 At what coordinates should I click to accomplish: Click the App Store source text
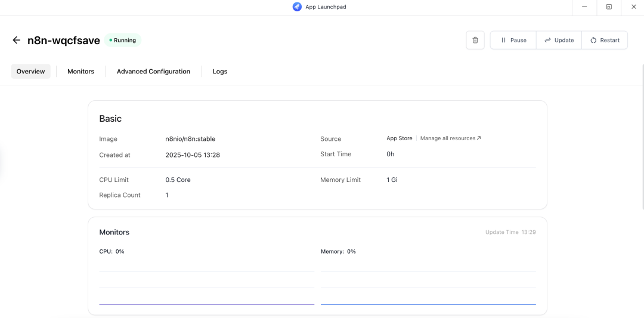399,138
